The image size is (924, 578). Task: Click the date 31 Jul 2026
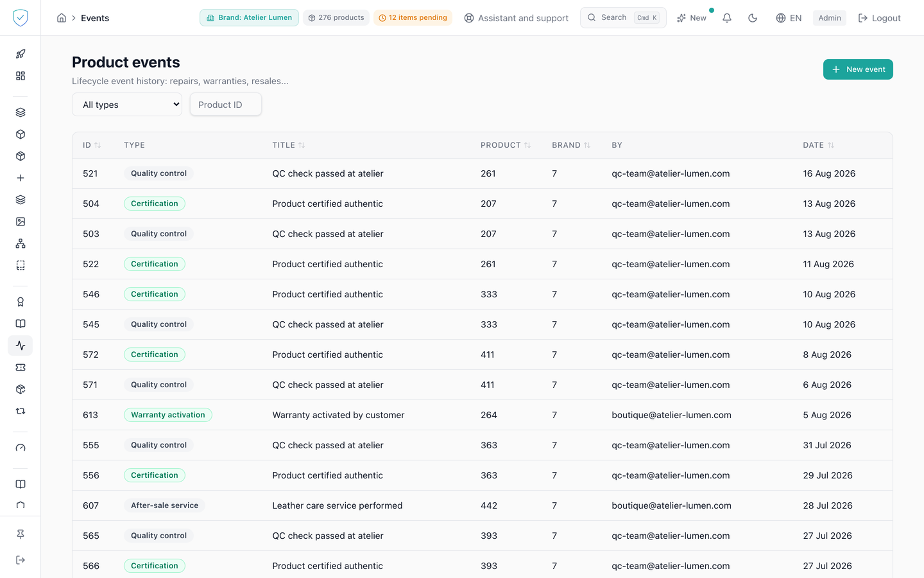[x=827, y=445]
